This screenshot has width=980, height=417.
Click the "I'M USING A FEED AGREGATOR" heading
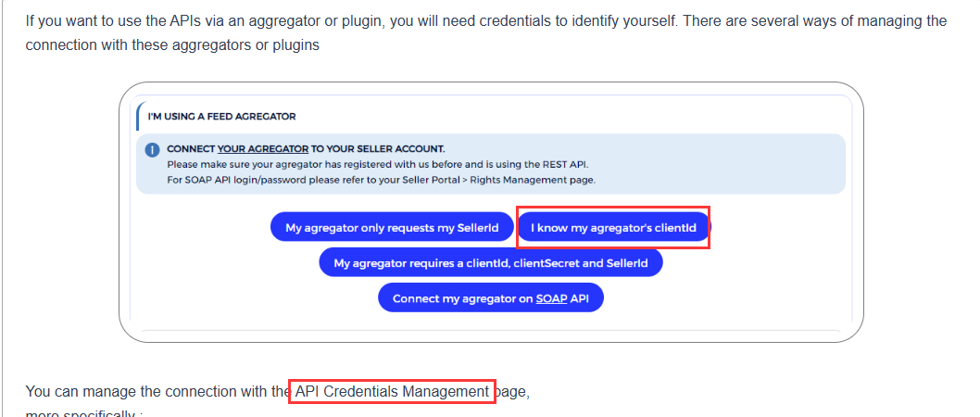tap(222, 116)
